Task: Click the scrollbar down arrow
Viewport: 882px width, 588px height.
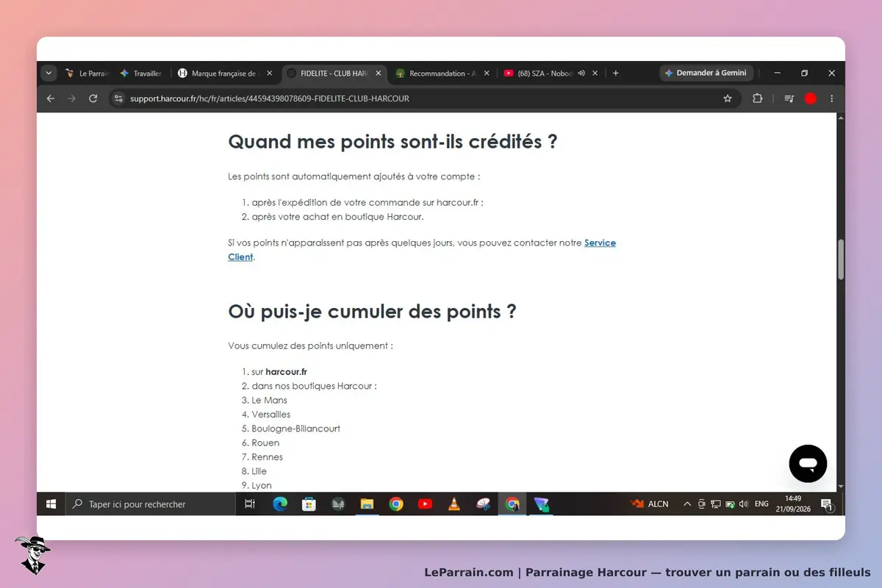Action: (x=841, y=487)
